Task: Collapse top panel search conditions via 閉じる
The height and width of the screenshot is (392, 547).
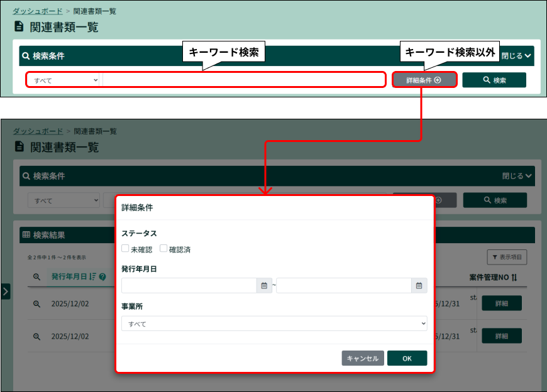Action: tap(516, 56)
